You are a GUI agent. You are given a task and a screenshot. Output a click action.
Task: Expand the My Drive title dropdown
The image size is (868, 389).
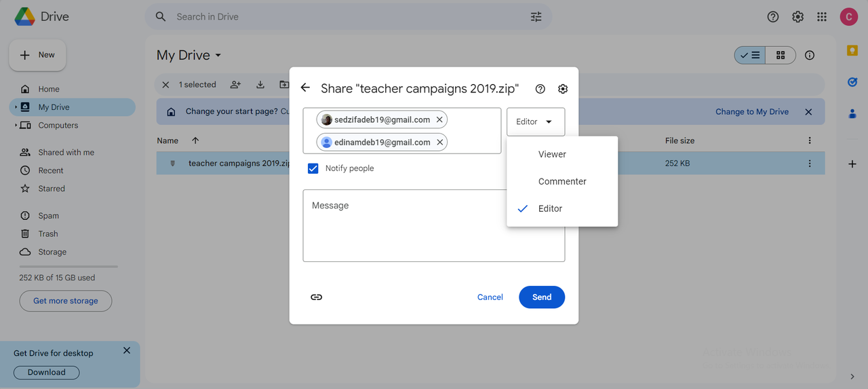click(x=218, y=55)
